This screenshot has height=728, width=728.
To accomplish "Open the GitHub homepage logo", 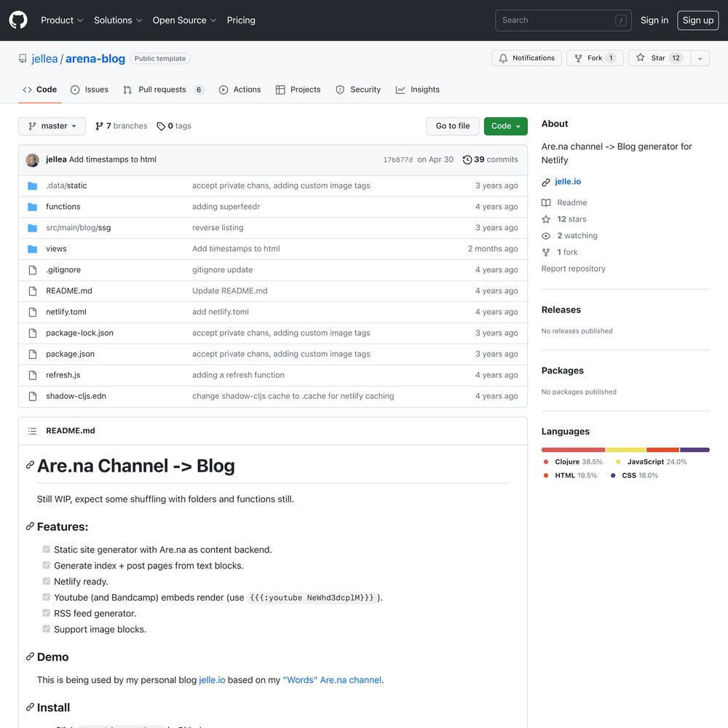I will point(18,20).
